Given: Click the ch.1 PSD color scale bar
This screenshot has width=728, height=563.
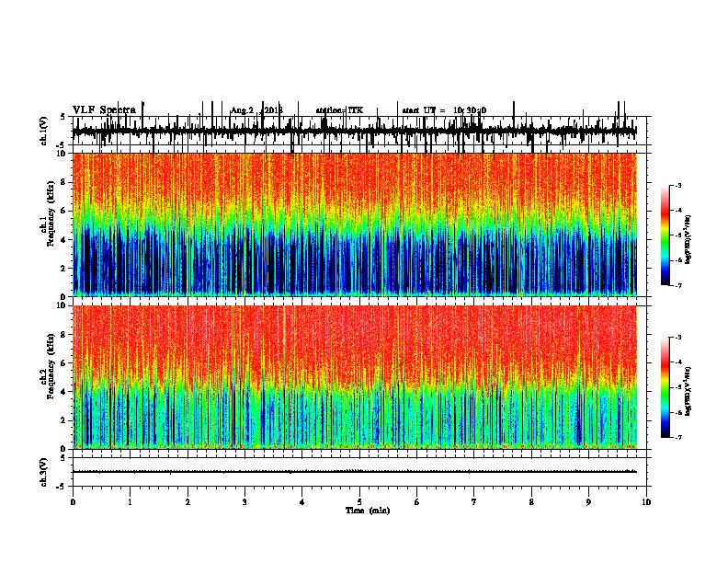Looking at the screenshot, I should click(665, 236).
